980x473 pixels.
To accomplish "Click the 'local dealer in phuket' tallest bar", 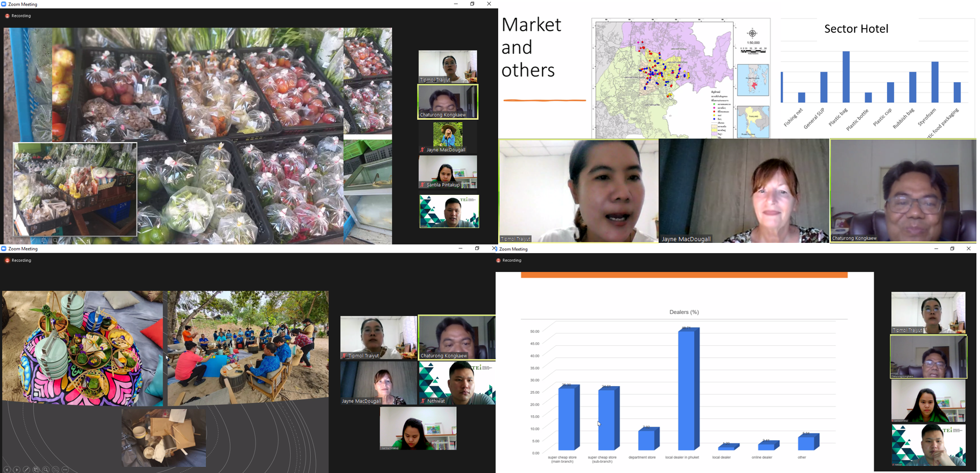I will tap(688, 389).
